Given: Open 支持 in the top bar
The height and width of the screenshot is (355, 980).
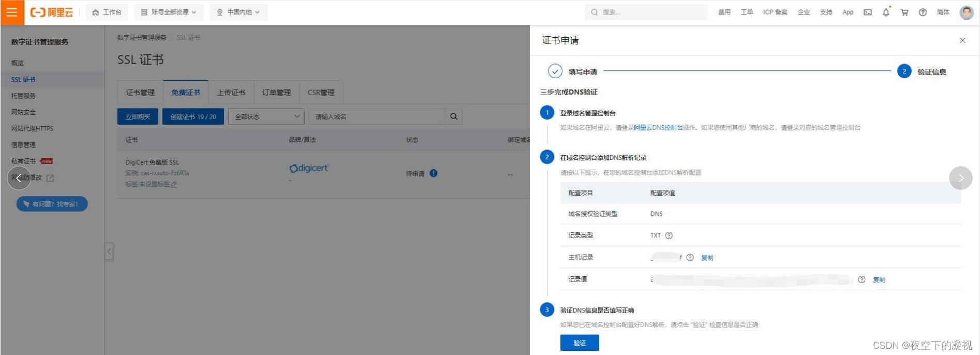Looking at the screenshot, I should [x=826, y=12].
